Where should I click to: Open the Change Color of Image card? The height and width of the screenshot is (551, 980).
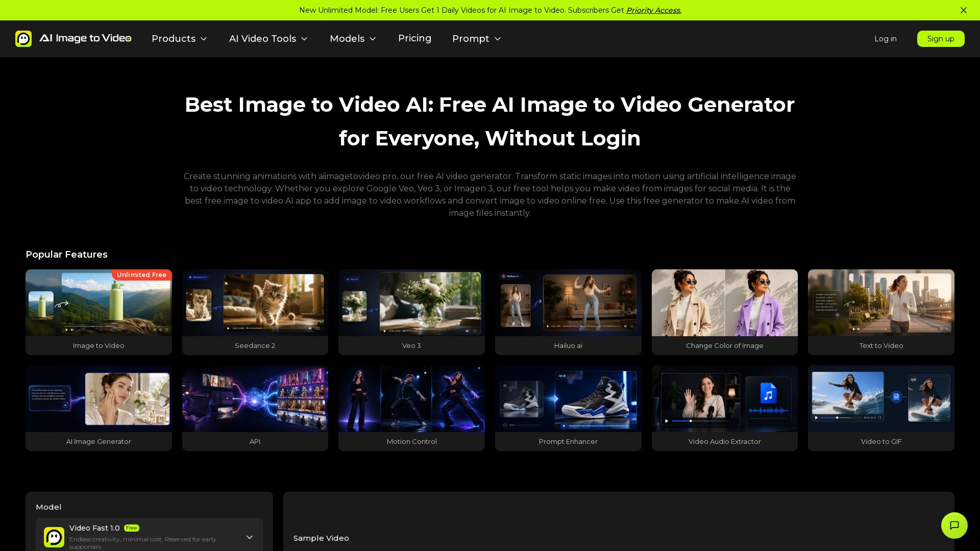[725, 312]
